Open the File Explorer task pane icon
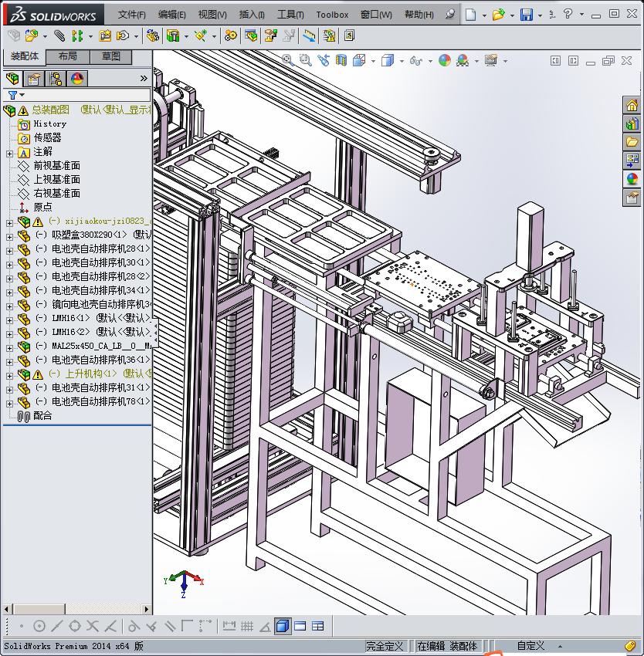 pos(632,142)
